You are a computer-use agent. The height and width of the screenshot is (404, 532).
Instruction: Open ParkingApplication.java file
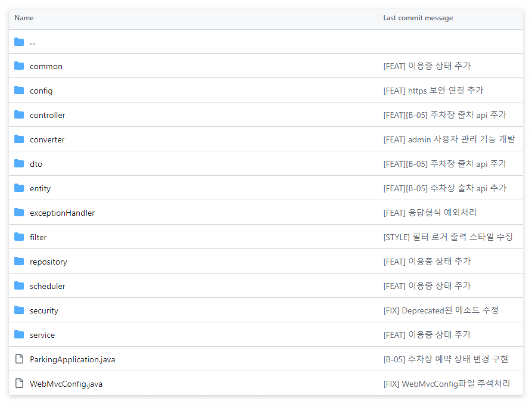coord(72,359)
